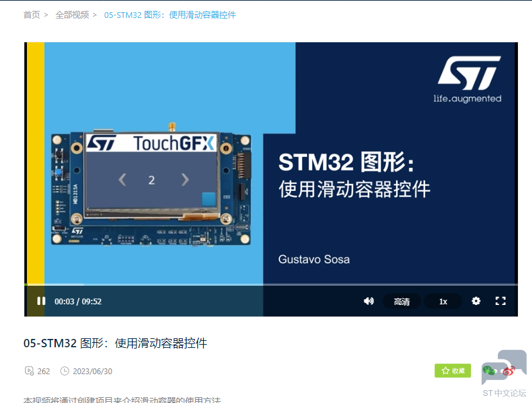
Task: Click the video title 05-STM32 图形：使用滑动容器控件
Action: click(x=115, y=343)
